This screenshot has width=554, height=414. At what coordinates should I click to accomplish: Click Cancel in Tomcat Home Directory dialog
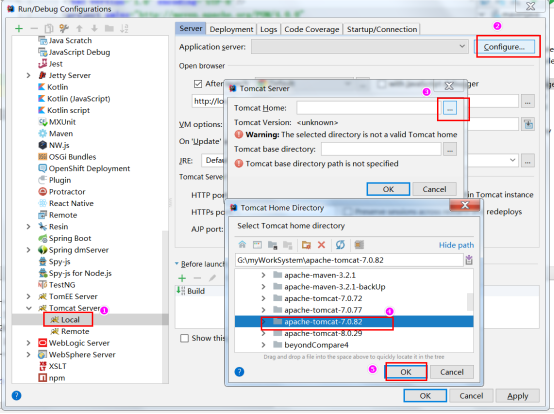coord(452,372)
